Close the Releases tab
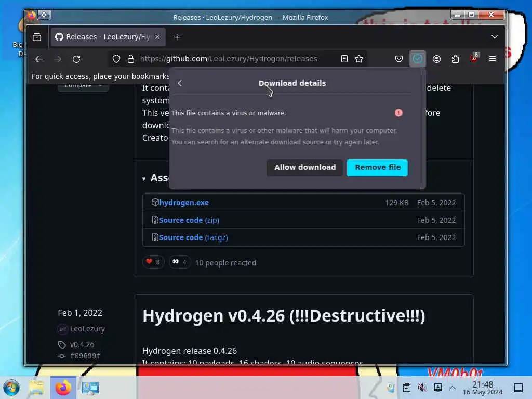Image resolution: width=532 pixels, height=399 pixels. 157,37
